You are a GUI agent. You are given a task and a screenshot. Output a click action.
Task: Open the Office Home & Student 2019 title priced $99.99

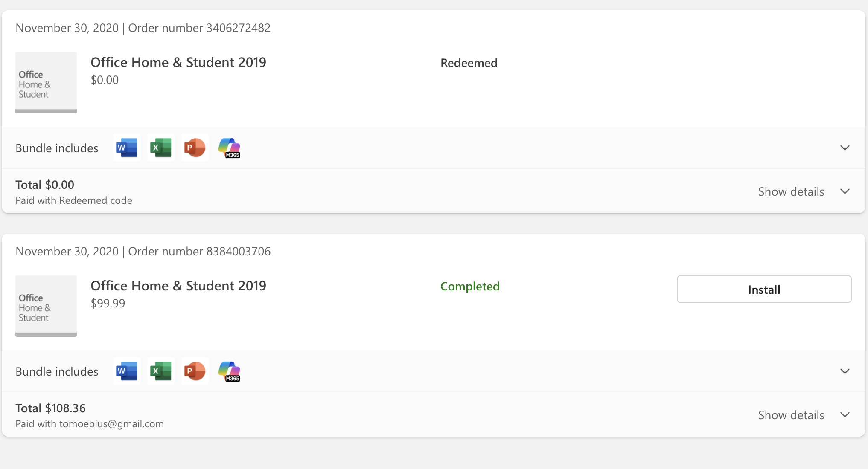point(178,286)
